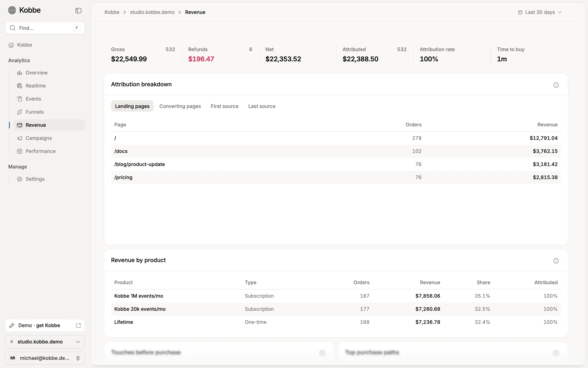Viewport: 588px width, 368px height.
Task: Select the /blog/product-update row
Action: 336,164
